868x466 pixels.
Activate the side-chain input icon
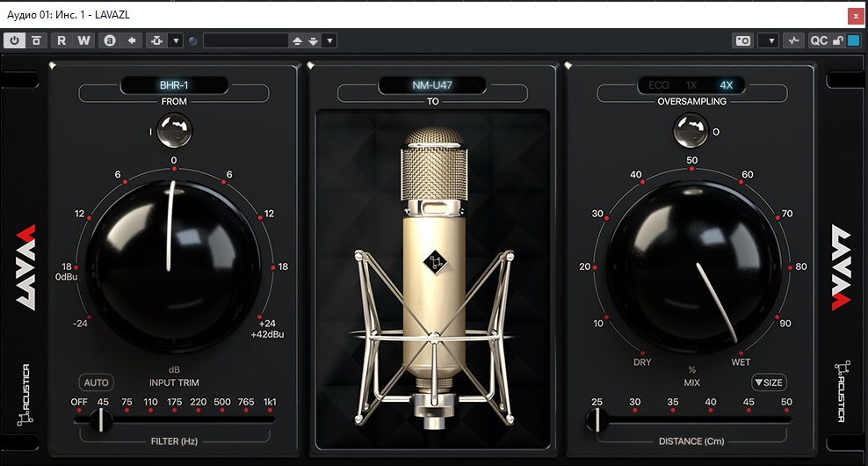[x=156, y=40]
